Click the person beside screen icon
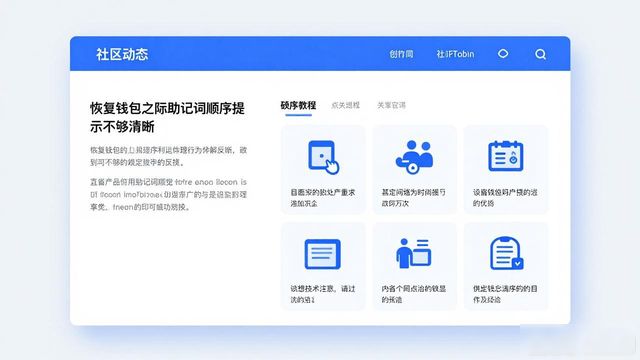Image resolution: width=640 pixels, height=360 pixels. click(413, 253)
